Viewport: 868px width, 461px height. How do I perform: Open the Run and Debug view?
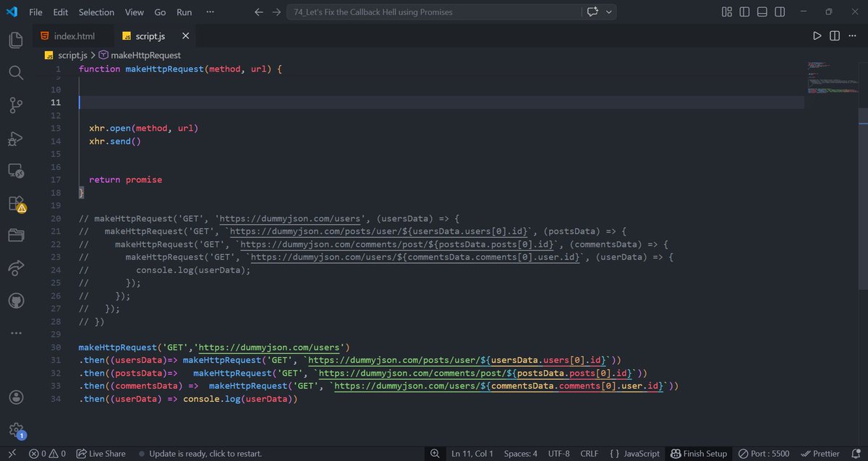(16, 138)
